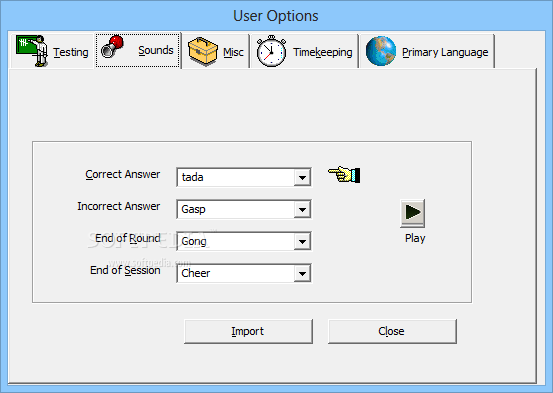Click the Primary Language globe icon
Image resolution: width=553 pixels, height=393 pixels.
coord(381,51)
